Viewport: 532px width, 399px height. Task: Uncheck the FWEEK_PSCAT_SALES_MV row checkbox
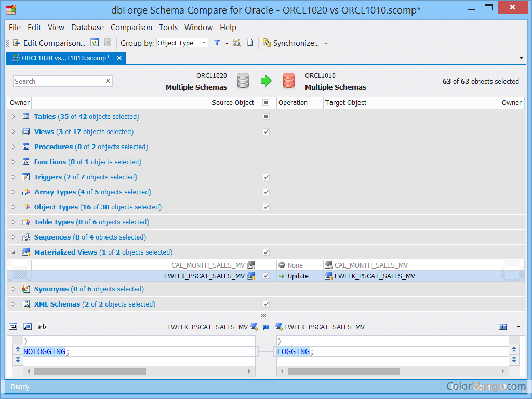point(266,276)
